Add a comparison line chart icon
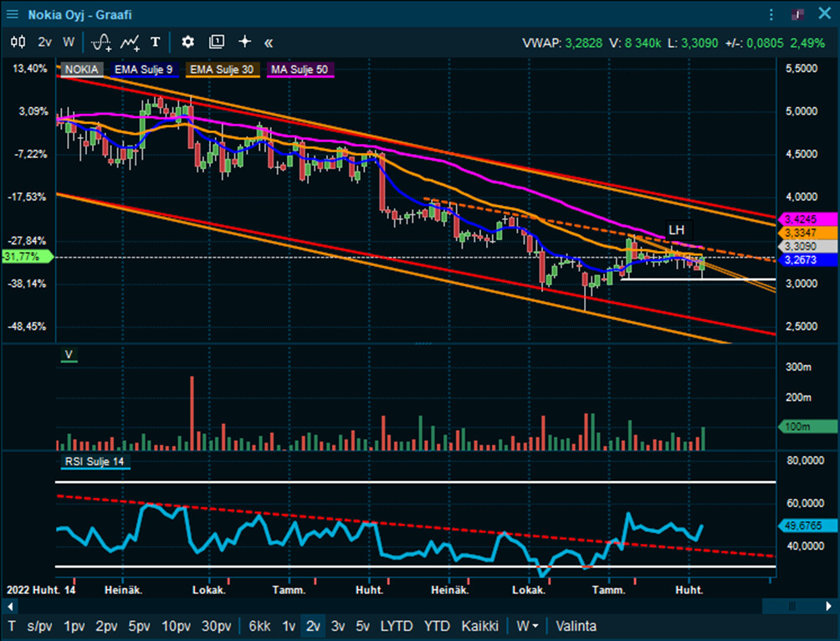The height and width of the screenshot is (641, 840). [x=131, y=42]
